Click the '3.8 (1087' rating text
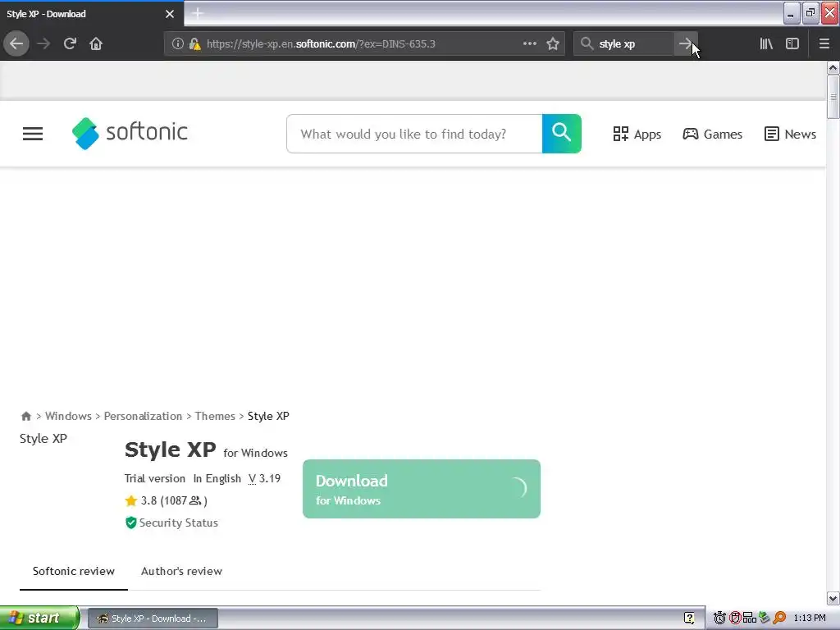840x630 pixels. pos(163,500)
